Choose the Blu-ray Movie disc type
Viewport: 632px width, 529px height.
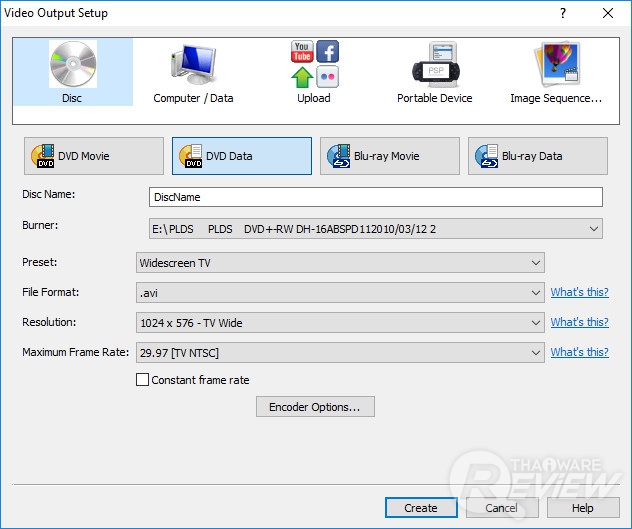click(x=390, y=156)
